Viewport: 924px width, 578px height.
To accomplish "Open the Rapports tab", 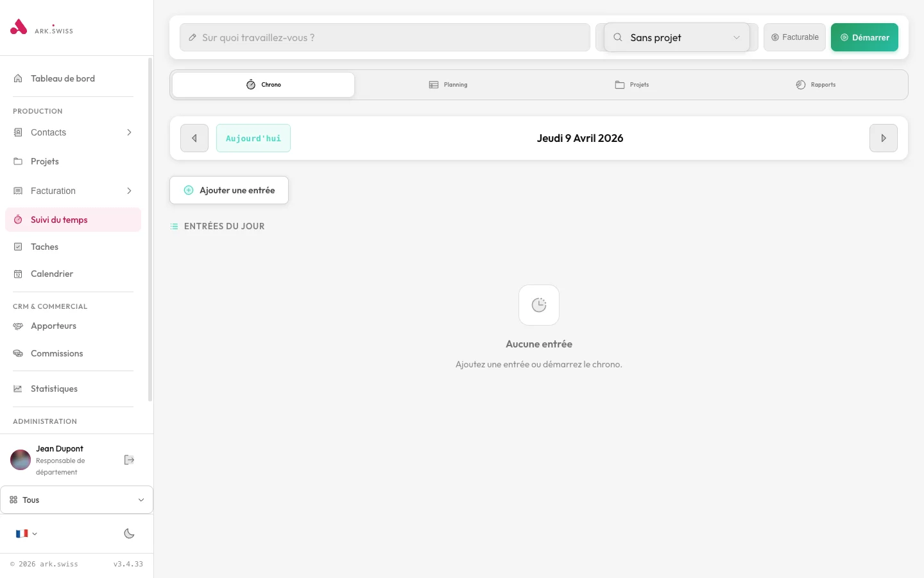I will pos(815,84).
